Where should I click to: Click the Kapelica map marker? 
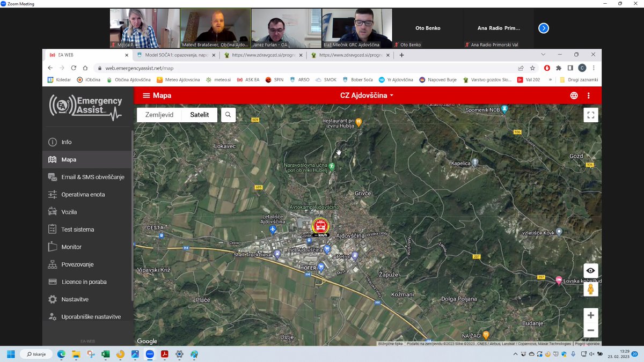(x=475, y=163)
